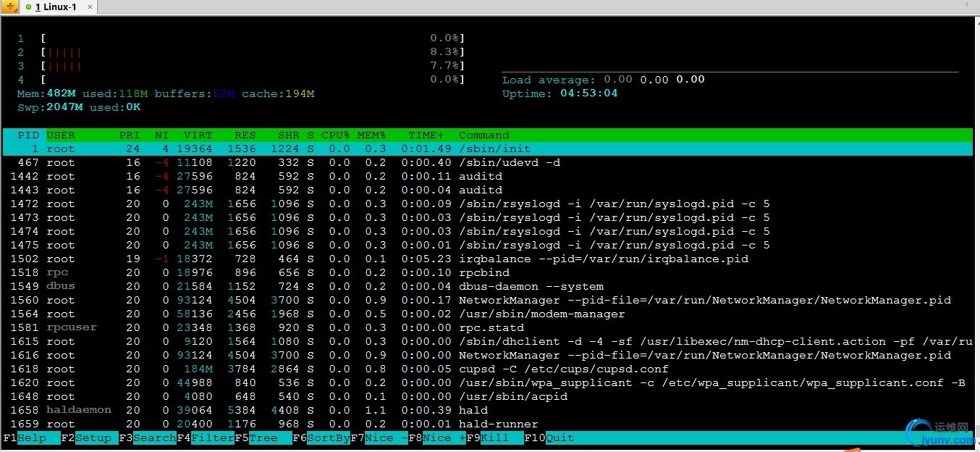The image size is (980, 452).
Task: Click the RES column header
Action: coord(245,135)
